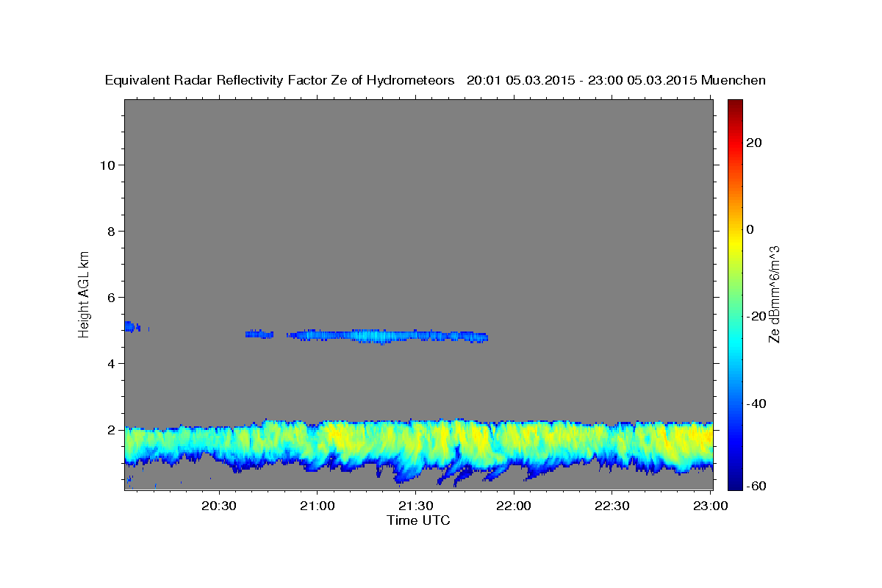
Task: Click the 22:00 time tick label
Action: click(x=513, y=506)
